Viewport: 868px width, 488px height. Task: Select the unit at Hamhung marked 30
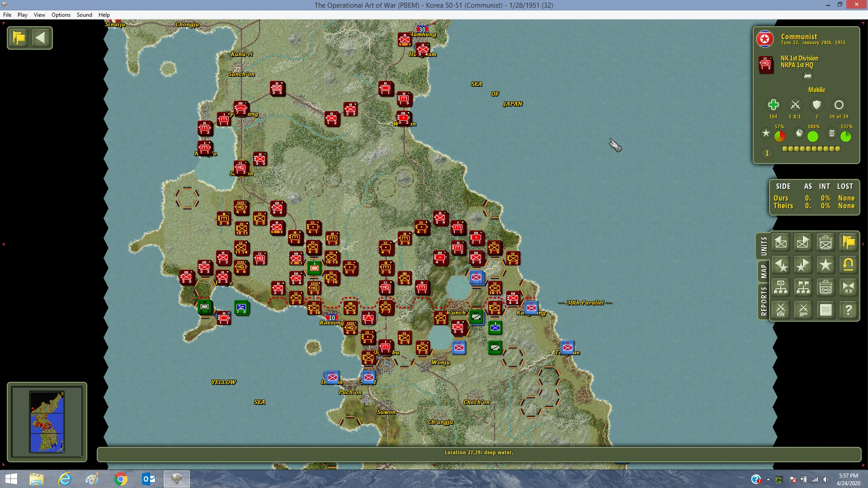[x=422, y=29]
